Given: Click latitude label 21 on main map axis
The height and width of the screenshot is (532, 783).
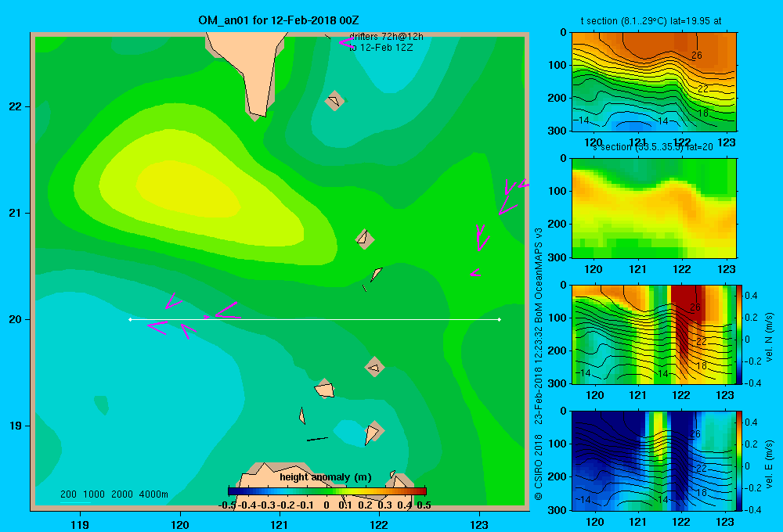Looking at the screenshot, I should coord(16,213).
